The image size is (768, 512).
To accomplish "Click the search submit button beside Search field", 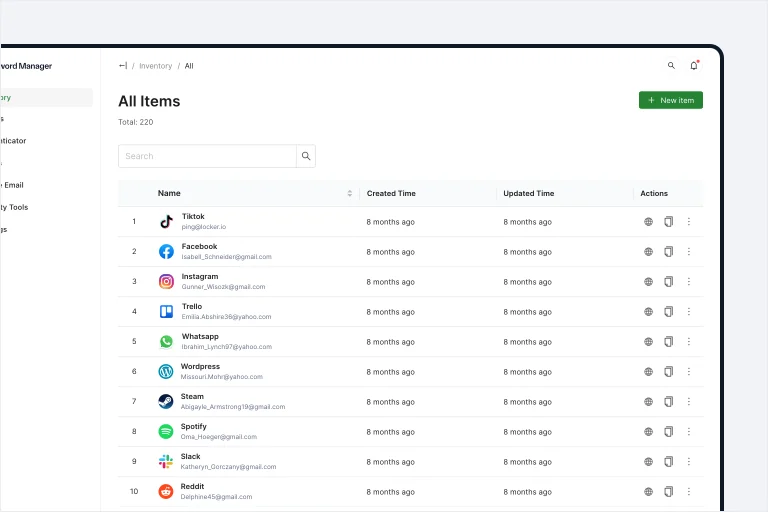I will click(306, 156).
